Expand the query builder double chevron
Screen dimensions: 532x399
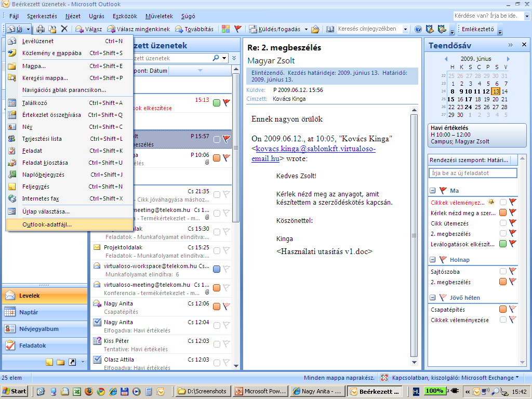tap(234, 58)
